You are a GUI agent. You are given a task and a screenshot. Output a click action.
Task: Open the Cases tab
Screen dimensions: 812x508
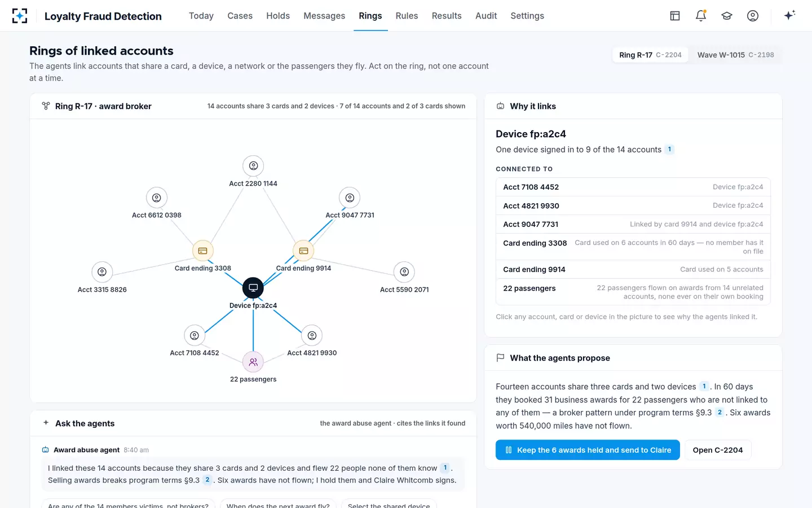[240, 16]
